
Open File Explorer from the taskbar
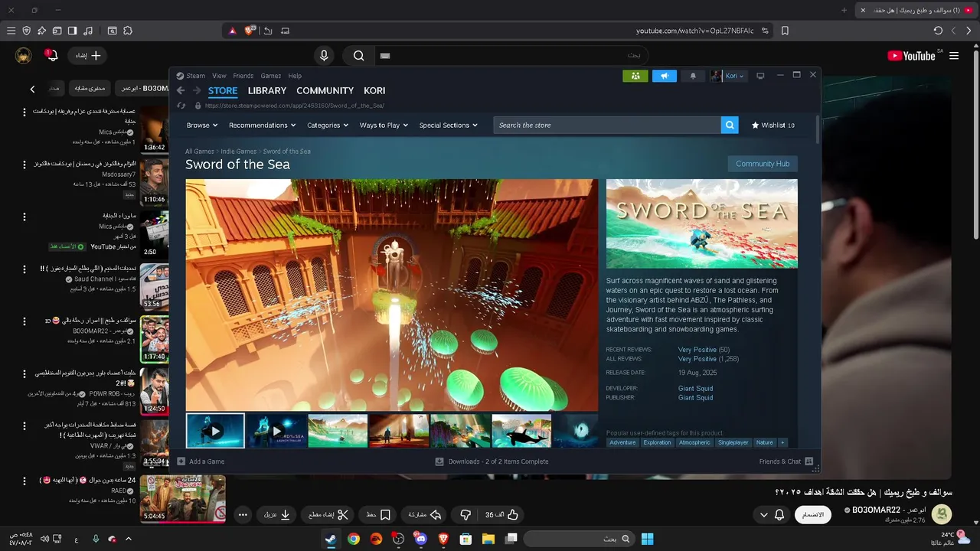click(x=488, y=539)
